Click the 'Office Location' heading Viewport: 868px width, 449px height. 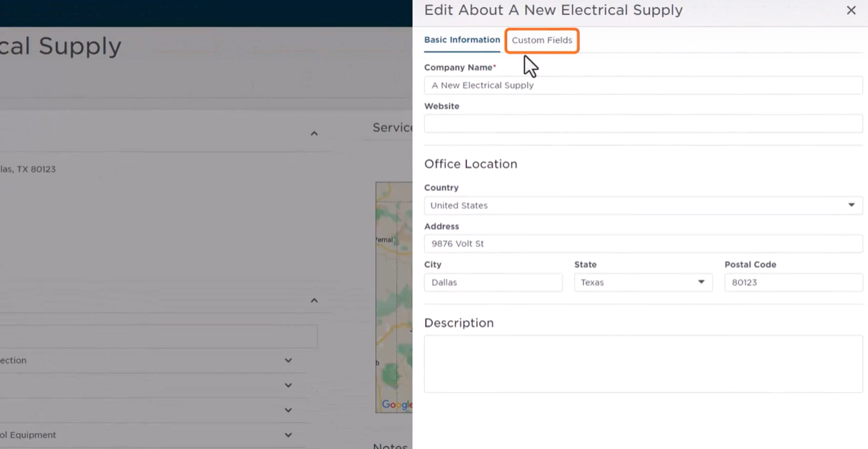(x=470, y=164)
